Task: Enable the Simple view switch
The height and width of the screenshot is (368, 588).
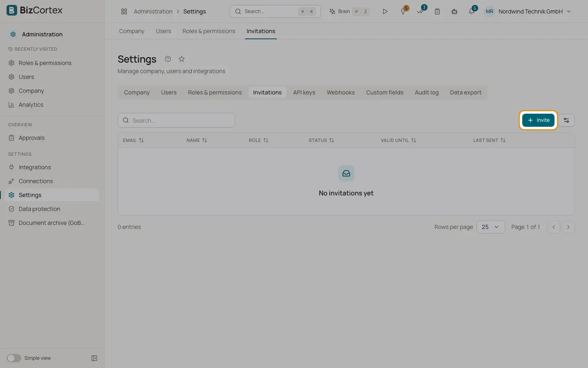Action: [14, 358]
